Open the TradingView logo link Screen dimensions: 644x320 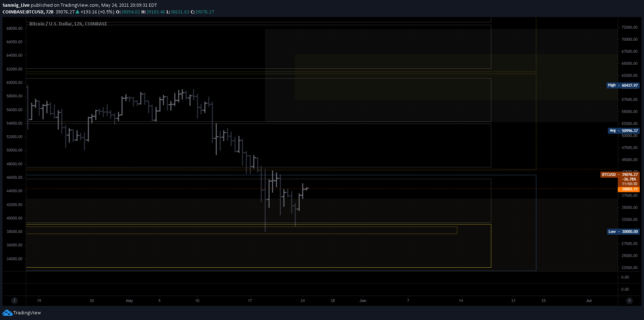click(22, 313)
